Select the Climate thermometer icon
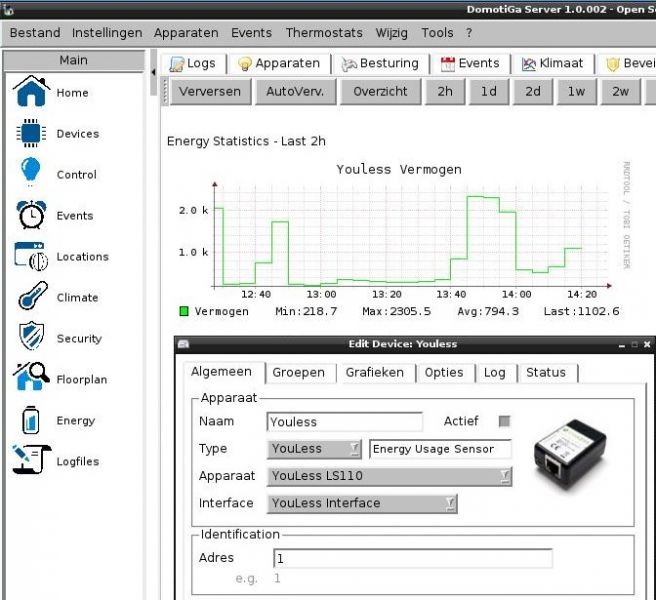 (x=32, y=297)
